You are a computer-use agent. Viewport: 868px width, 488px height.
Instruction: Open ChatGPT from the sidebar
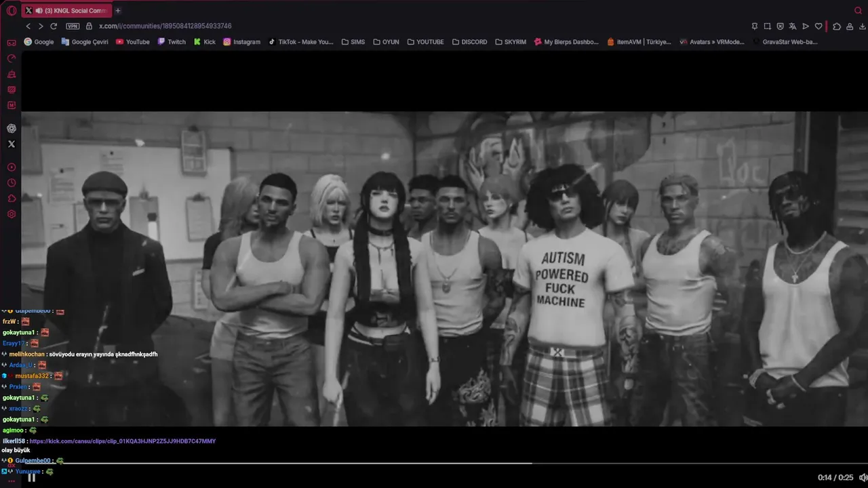[12, 128]
